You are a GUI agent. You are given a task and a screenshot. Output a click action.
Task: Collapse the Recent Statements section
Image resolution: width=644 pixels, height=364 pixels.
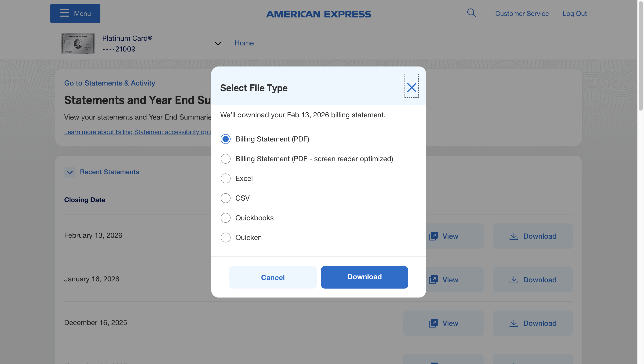(x=70, y=172)
